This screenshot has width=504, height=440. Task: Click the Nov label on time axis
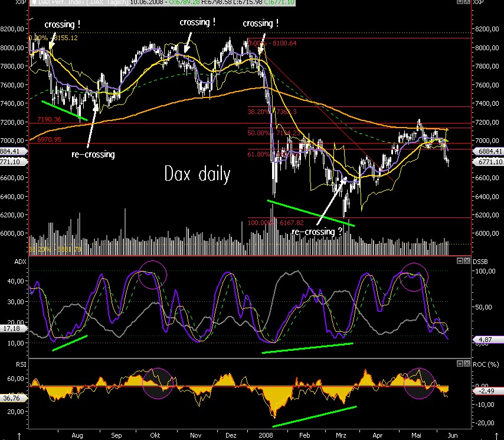(x=196, y=435)
